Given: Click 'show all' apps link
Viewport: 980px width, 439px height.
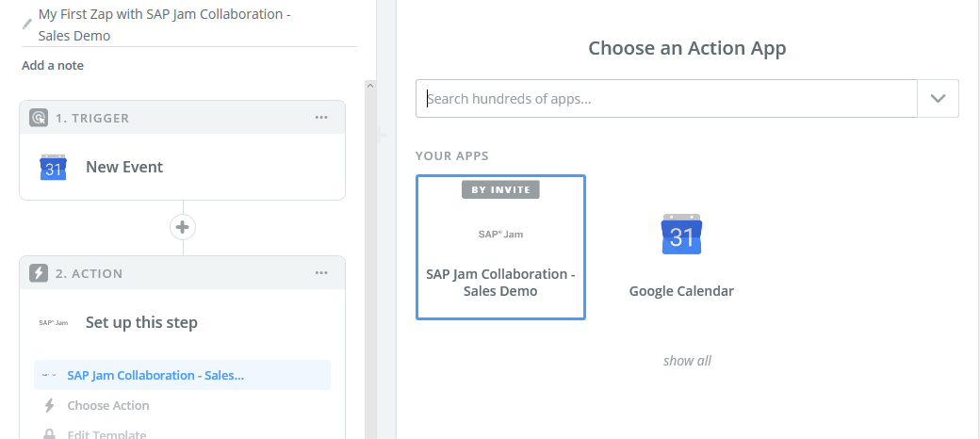Looking at the screenshot, I should pos(687,361).
